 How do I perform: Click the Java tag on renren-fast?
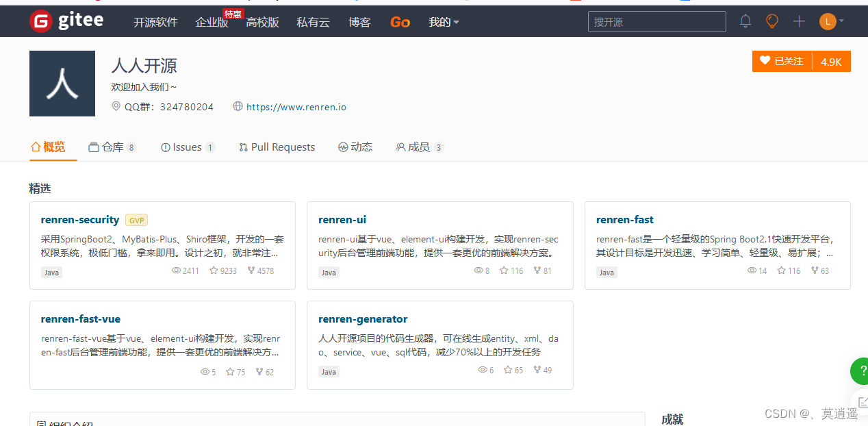pos(607,273)
